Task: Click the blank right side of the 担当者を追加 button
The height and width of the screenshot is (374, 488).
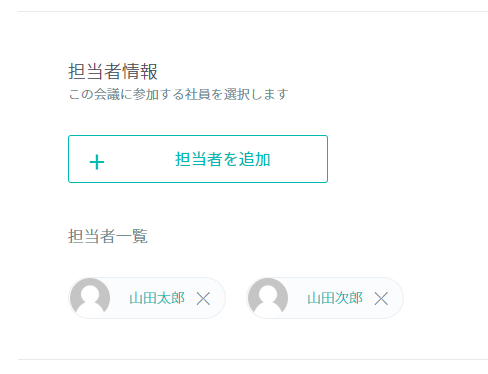Action: click(299, 159)
